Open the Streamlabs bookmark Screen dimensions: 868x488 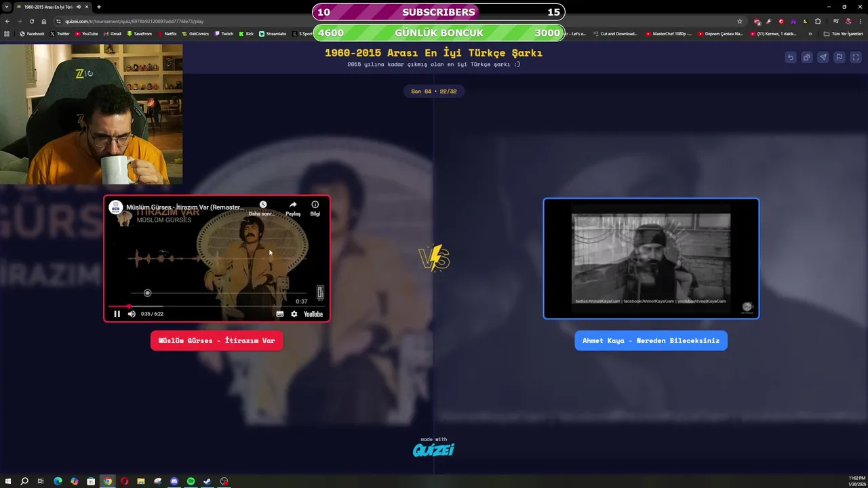pyautogui.click(x=273, y=33)
